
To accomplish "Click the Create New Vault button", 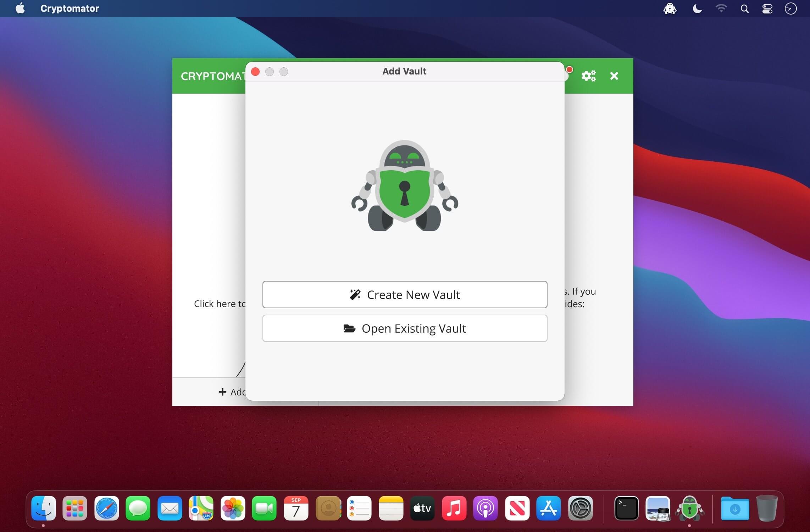I will (405, 294).
